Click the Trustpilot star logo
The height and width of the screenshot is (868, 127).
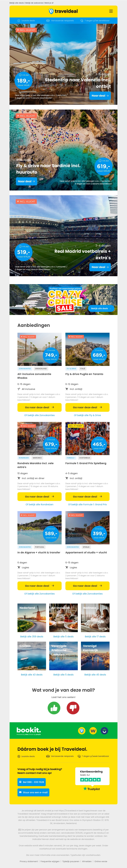tap(91, 789)
